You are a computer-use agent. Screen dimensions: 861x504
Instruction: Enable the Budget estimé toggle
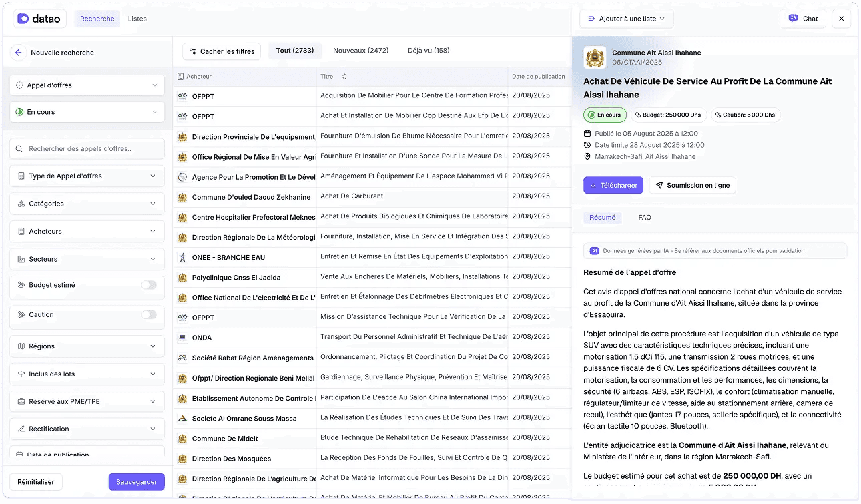coord(149,285)
